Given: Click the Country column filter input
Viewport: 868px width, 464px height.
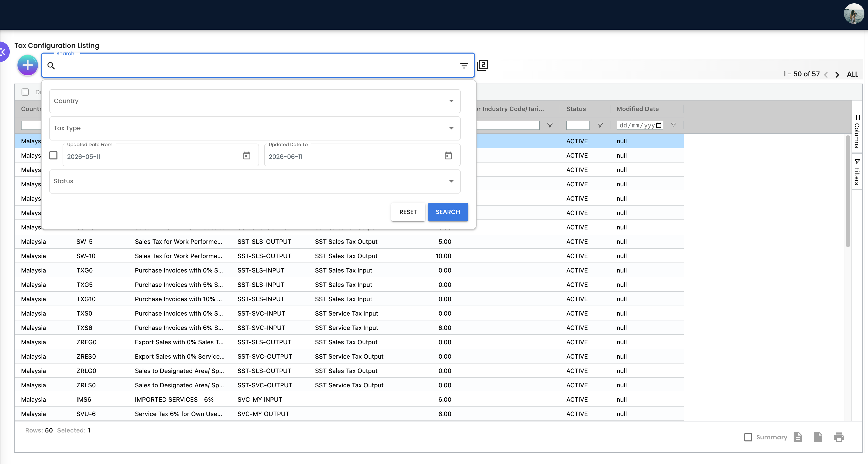Looking at the screenshot, I should coord(31,125).
